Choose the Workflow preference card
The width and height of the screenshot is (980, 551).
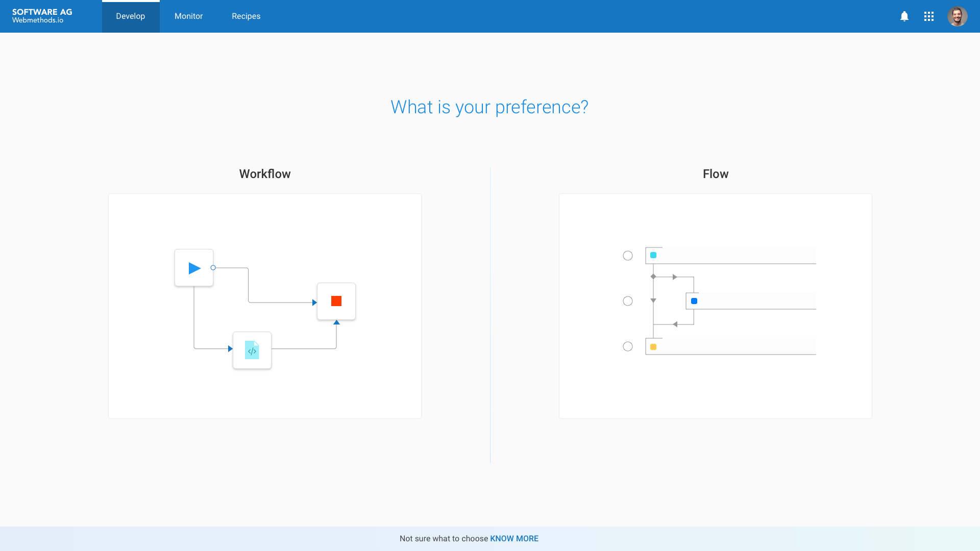click(x=265, y=306)
